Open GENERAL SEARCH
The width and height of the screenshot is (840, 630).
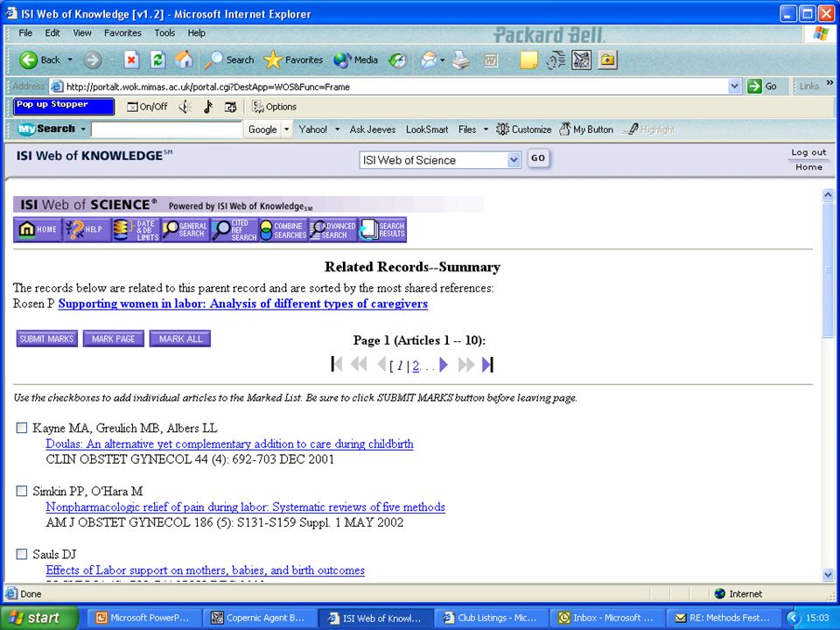click(x=185, y=229)
